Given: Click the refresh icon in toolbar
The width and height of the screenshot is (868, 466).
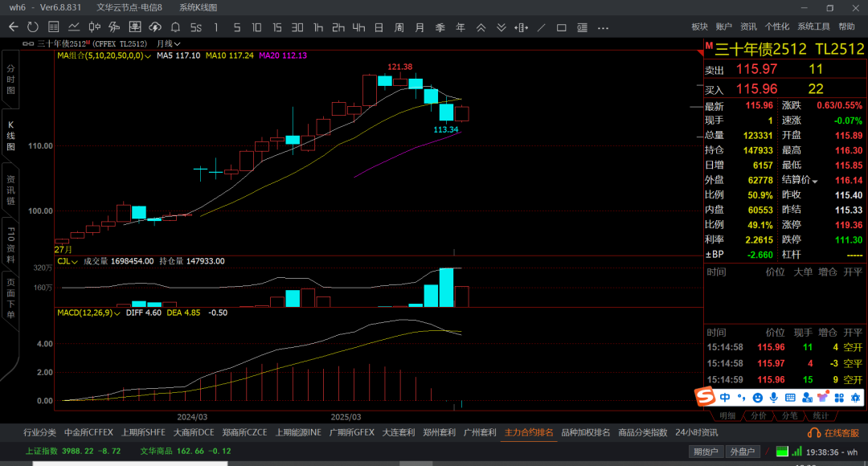Looking at the screenshot, I should (33, 27).
